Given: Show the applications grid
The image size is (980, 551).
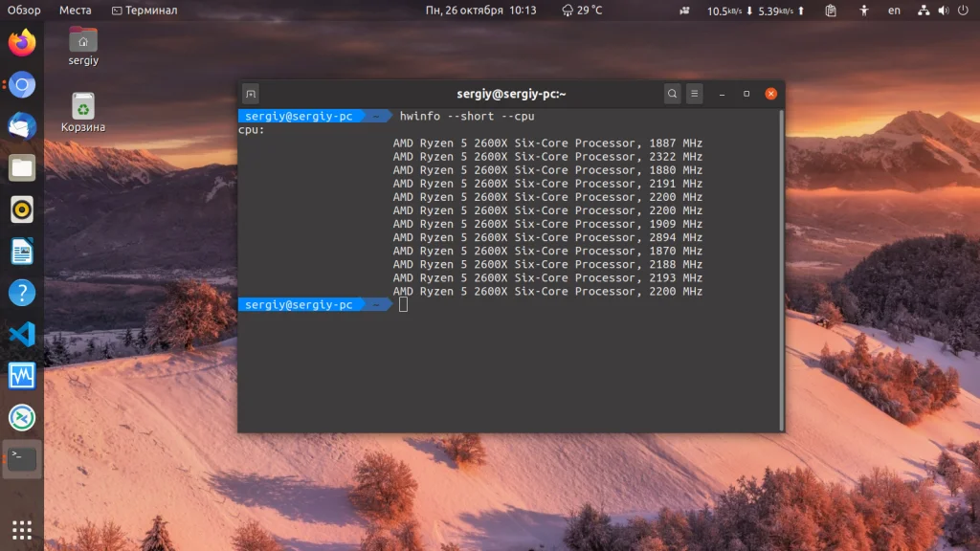Looking at the screenshot, I should [22, 530].
